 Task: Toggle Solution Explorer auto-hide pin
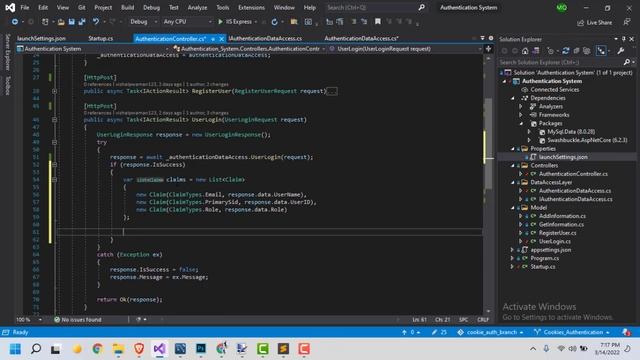624,39
